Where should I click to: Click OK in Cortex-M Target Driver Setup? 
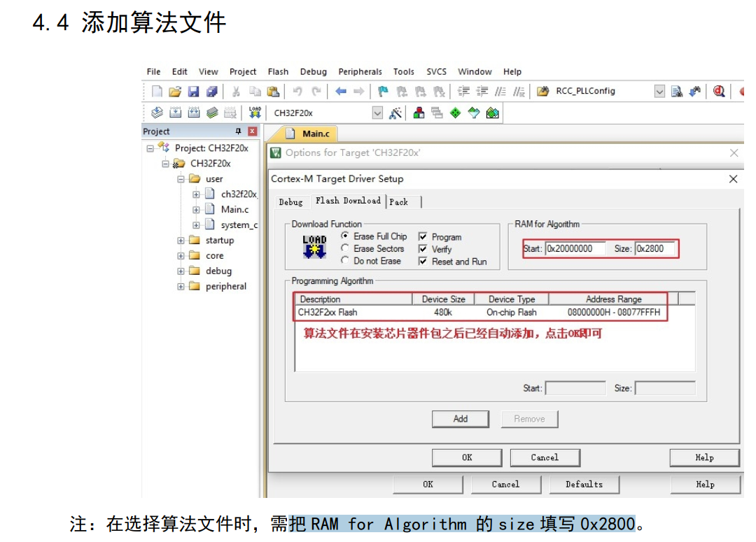467,457
